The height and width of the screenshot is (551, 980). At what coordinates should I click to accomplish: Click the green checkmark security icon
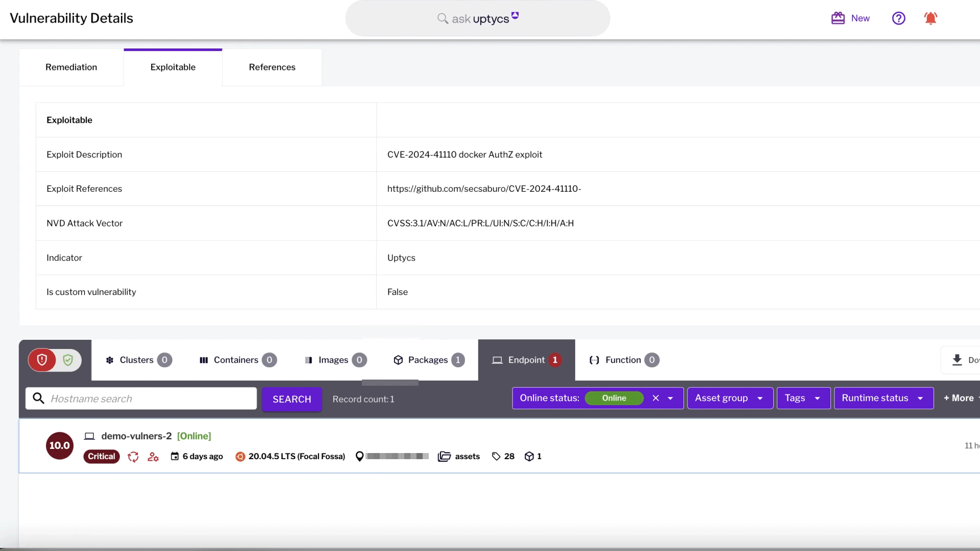tap(68, 360)
